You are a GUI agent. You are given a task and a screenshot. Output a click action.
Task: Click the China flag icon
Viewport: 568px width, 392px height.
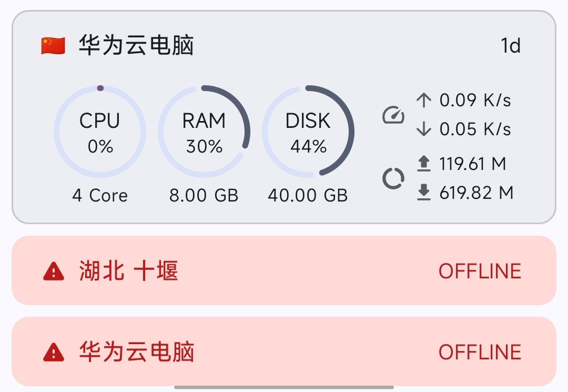pyautogui.click(x=53, y=46)
